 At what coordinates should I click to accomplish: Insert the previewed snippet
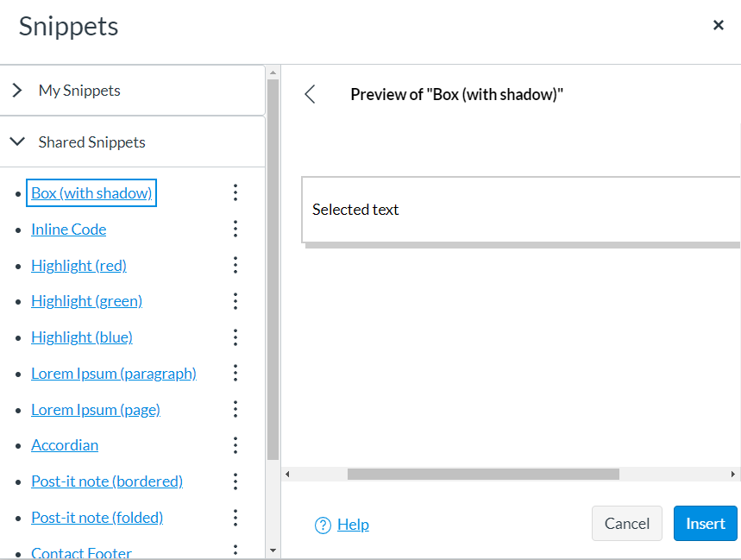pos(705,523)
